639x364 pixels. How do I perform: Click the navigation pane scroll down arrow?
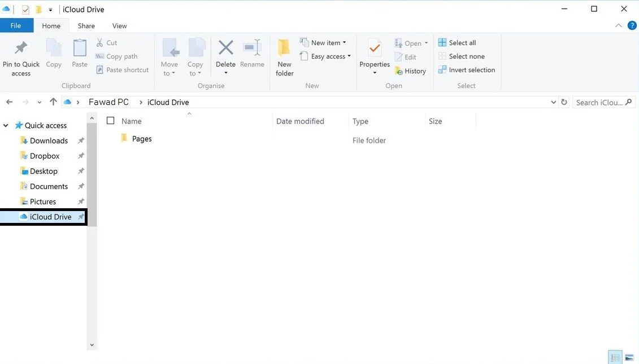pyautogui.click(x=92, y=345)
